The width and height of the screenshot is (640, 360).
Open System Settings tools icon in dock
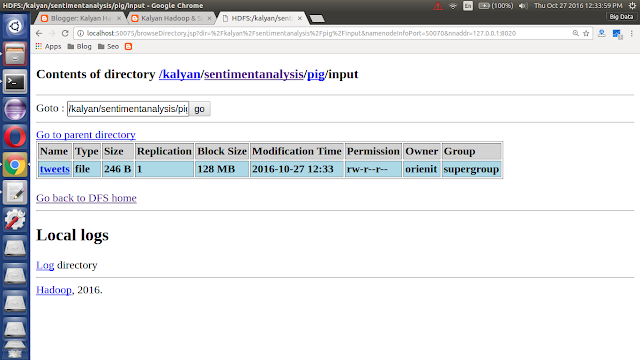(15, 220)
